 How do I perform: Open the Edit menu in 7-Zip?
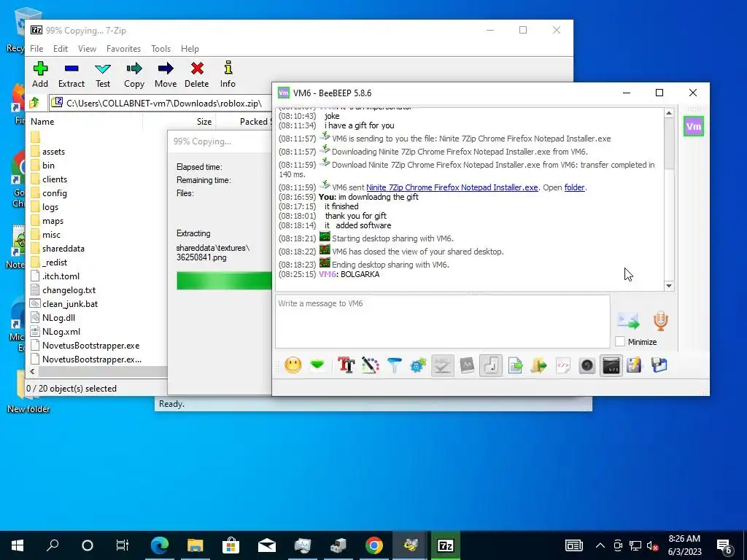(x=61, y=49)
